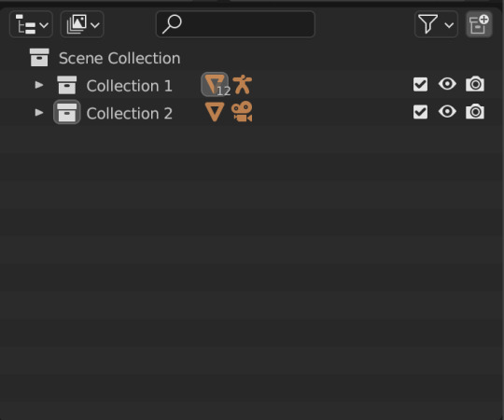Add a new collection with plus icon
Screen dimensions: 504x420
tap(479, 24)
